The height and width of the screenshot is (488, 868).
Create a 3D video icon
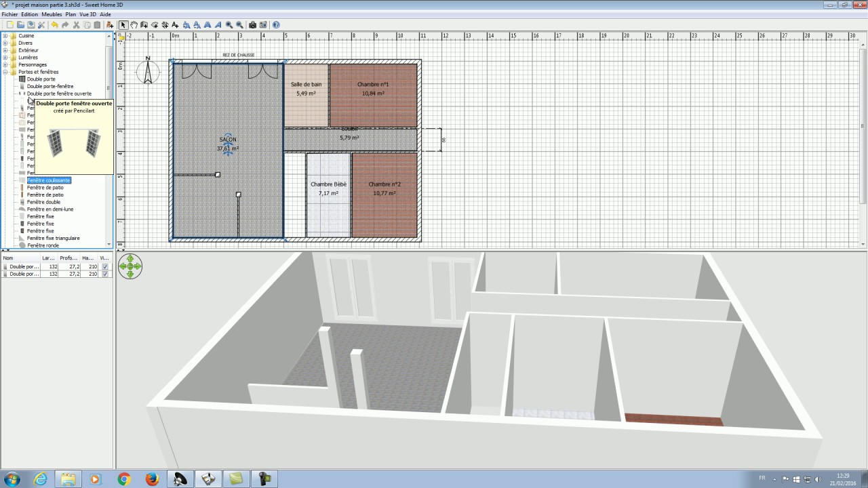(263, 25)
